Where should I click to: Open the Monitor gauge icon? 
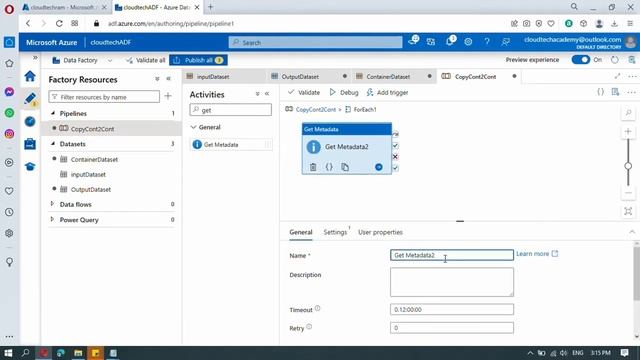pyautogui.click(x=30, y=121)
